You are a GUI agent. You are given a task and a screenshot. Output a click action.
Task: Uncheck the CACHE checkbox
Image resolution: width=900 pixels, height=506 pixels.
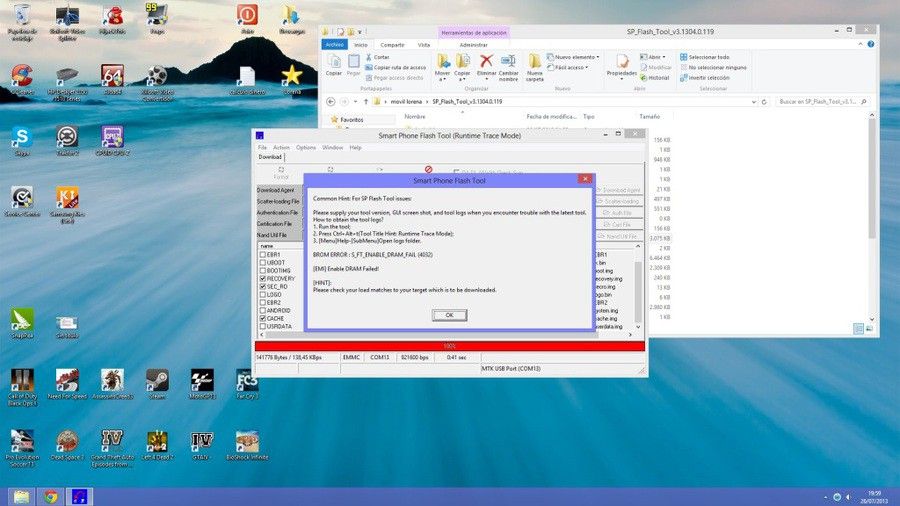(263, 318)
